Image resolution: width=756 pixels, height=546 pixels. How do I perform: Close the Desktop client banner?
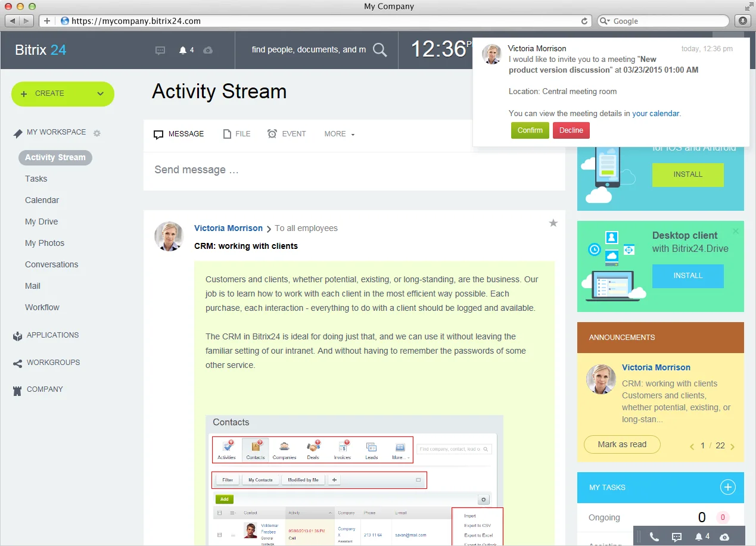(x=735, y=231)
